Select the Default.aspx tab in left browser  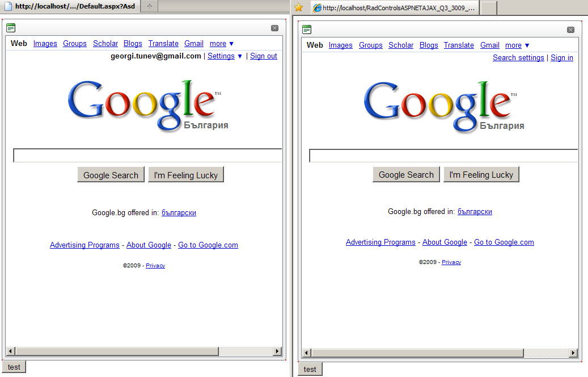[x=71, y=6]
